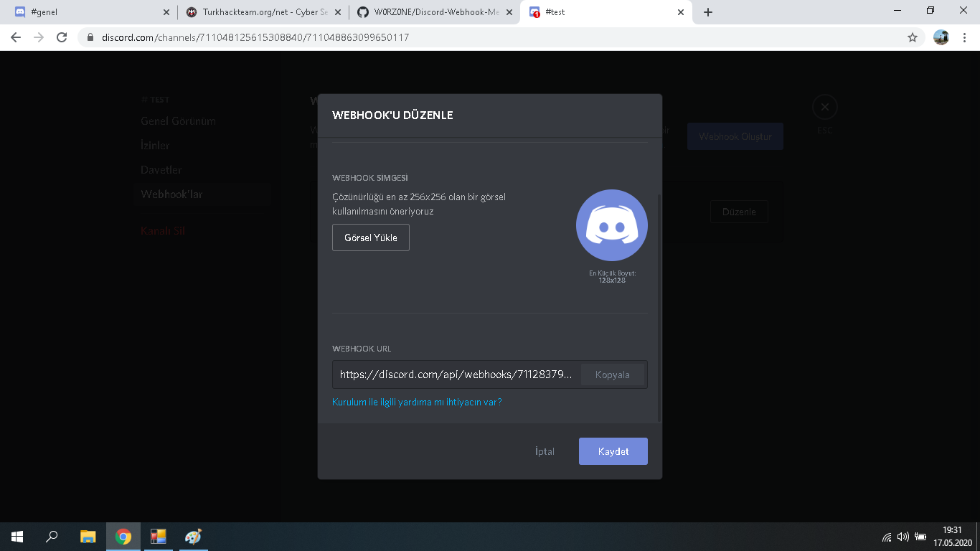
Task: Select Webhook'lar in the sidebar
Action: 203,194
